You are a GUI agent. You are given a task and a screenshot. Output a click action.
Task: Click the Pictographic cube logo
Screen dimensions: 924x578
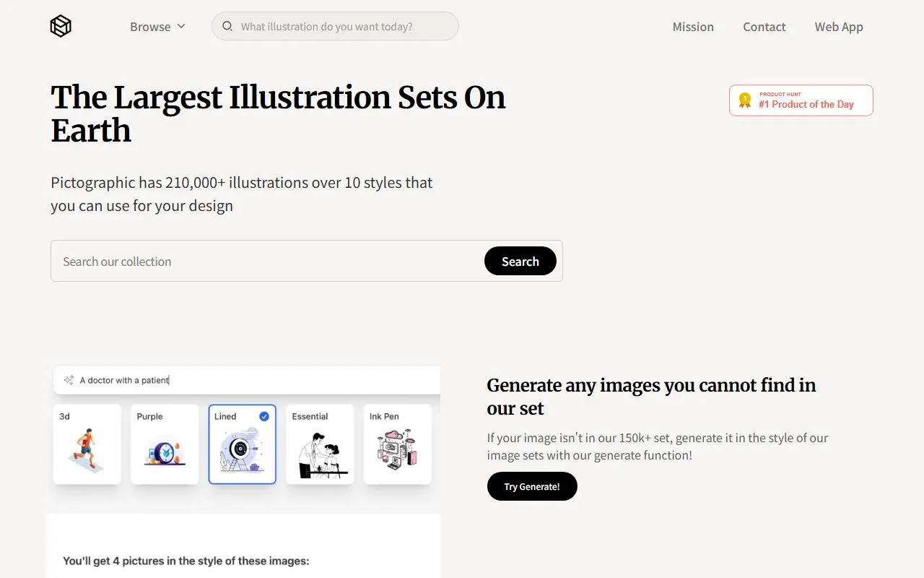61,27
